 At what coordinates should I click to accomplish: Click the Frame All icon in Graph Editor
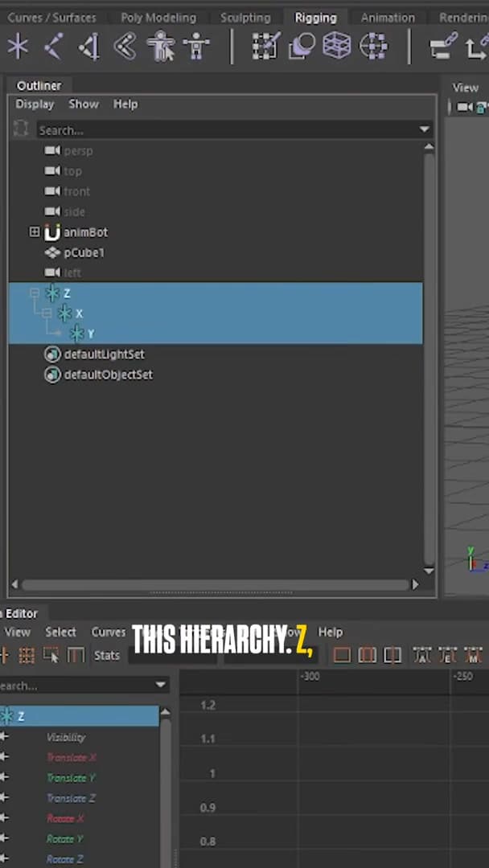point(343,656)
